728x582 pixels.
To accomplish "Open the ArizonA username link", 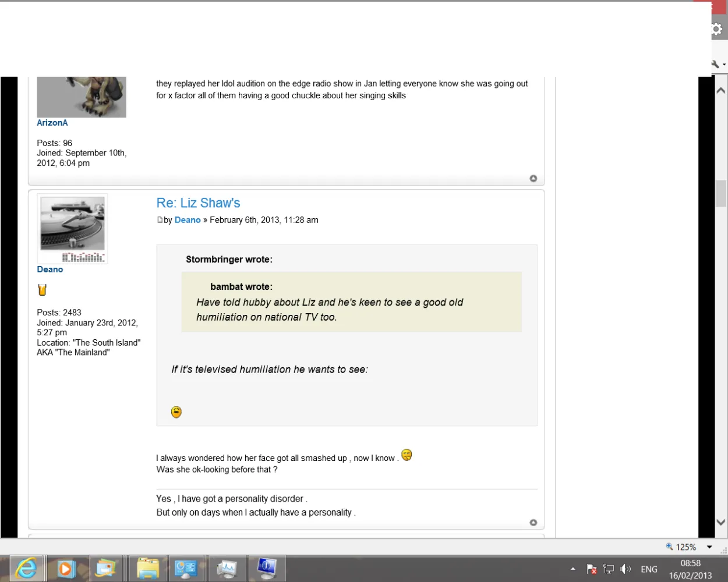I will pyautogui.click(x=52, y=123).
